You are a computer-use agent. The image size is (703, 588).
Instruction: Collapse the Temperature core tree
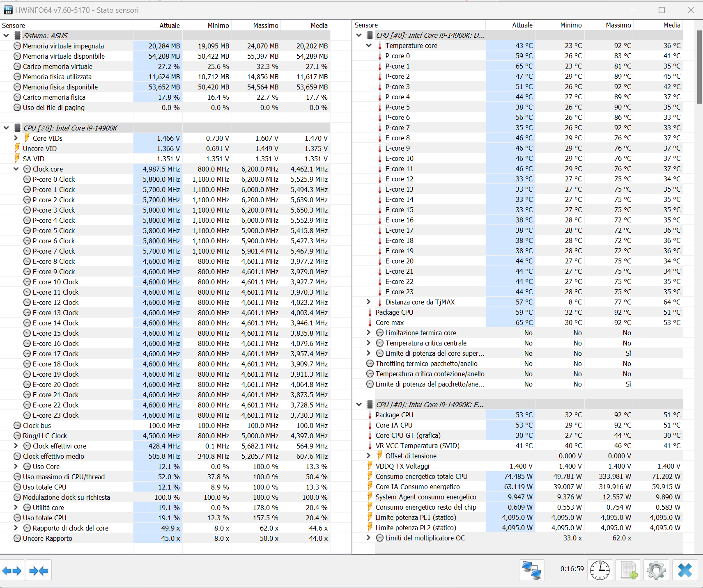pos(369,46)
